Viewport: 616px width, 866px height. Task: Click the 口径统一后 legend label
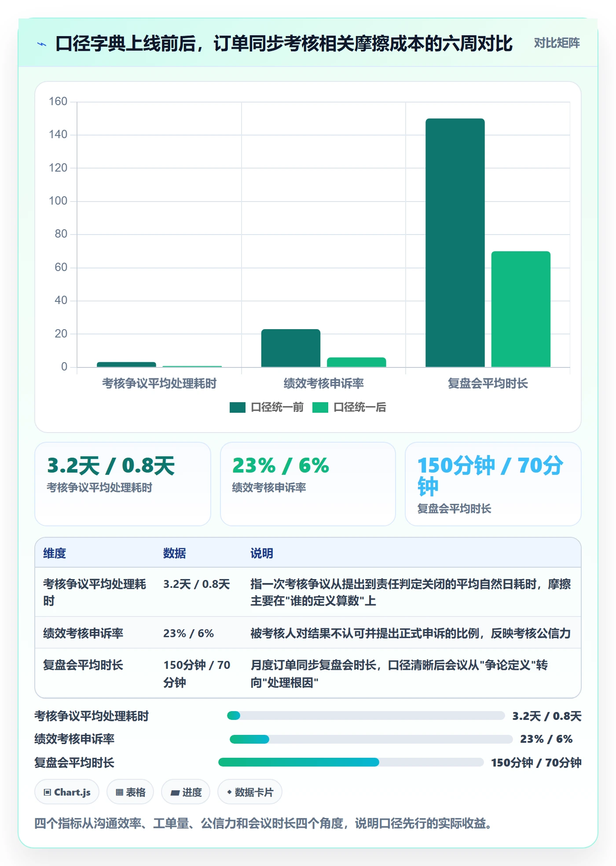359,407
